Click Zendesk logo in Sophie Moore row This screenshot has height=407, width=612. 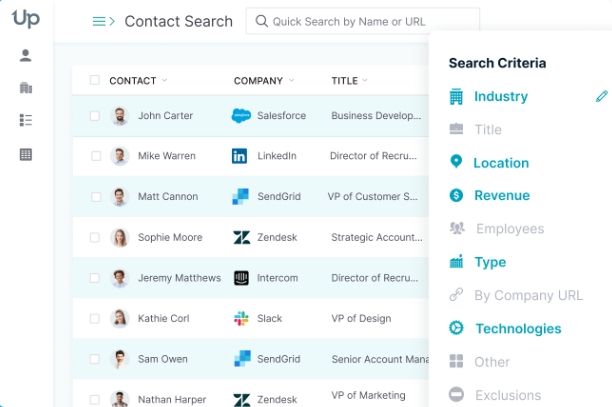pyautogui.click(x=242, y=237)
